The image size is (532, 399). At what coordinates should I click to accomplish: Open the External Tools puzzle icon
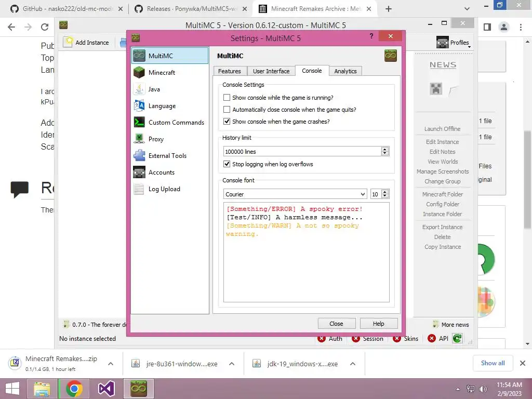[139, 155]
